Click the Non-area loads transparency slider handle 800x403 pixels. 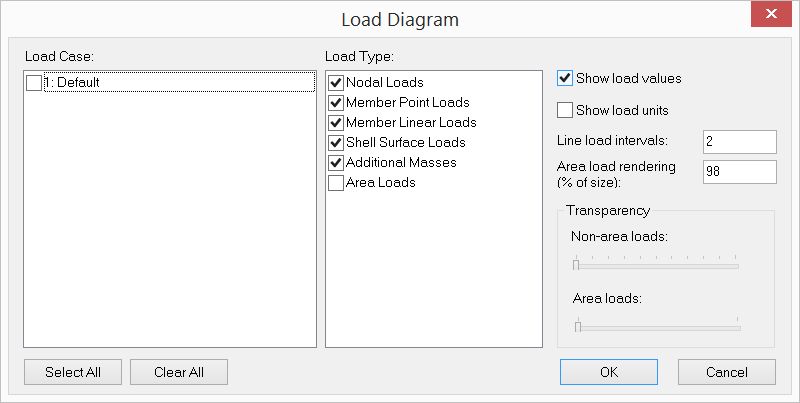[x=576, y=265]
